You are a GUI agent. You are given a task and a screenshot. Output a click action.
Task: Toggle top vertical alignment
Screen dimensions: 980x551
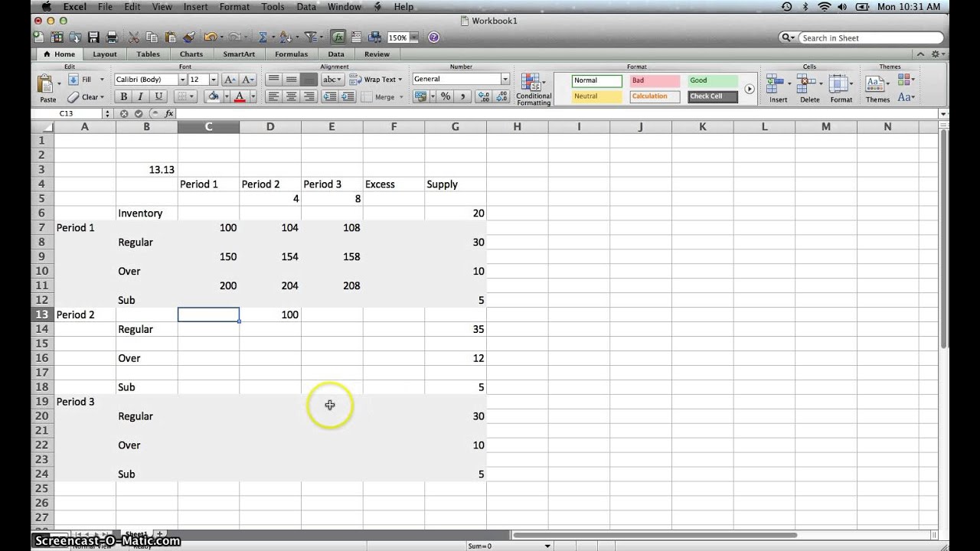coord(273,80)
